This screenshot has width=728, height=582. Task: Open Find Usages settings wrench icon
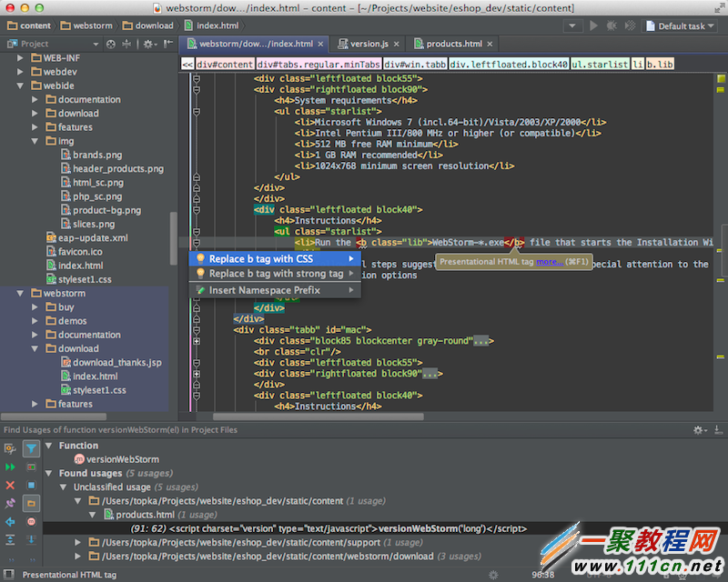[x=10, y=449]
